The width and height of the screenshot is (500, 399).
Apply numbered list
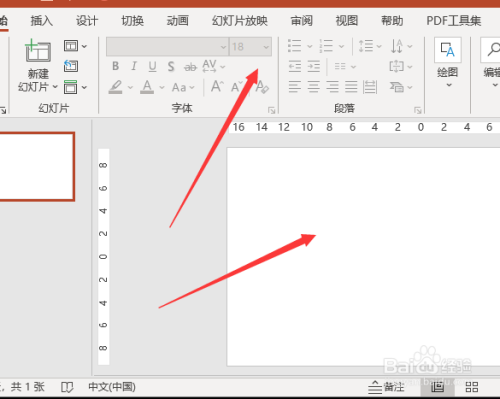[326, 46]
